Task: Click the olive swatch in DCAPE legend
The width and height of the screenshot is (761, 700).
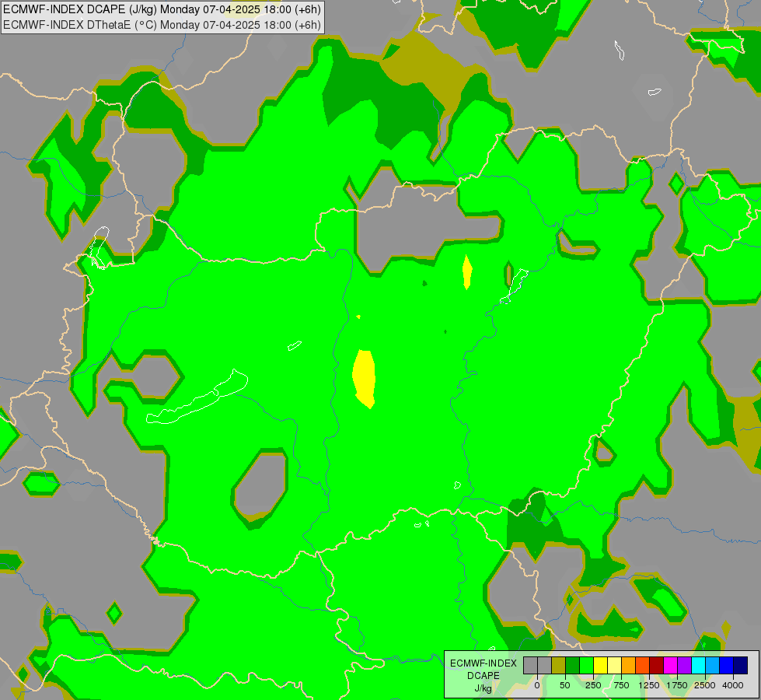Action: 558,666
